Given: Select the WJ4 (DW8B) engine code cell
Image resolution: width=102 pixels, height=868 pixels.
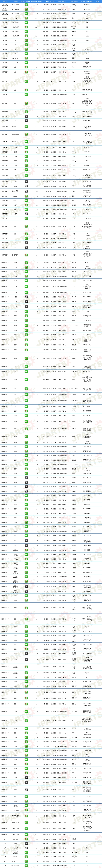Looking at the screenshot, I should coord(87,186).
